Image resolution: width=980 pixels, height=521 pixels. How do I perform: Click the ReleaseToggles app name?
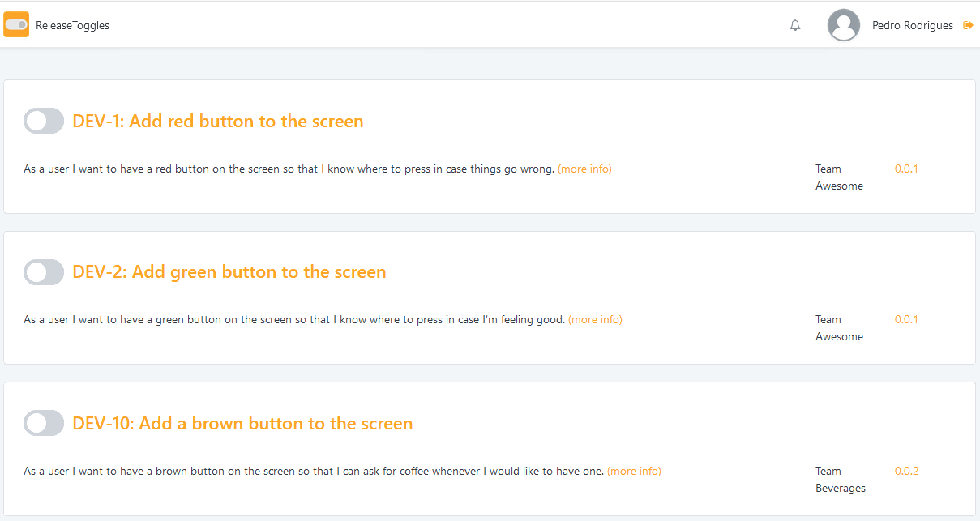[73, 26]
